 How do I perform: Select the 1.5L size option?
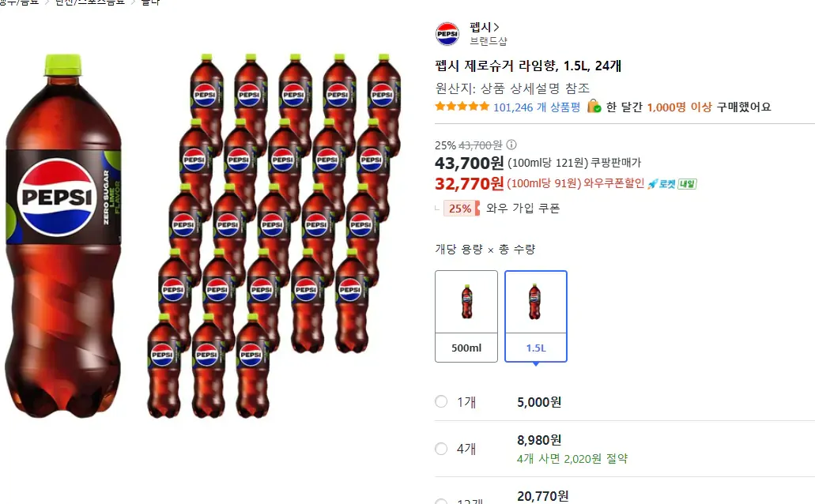tap(535, 314)
